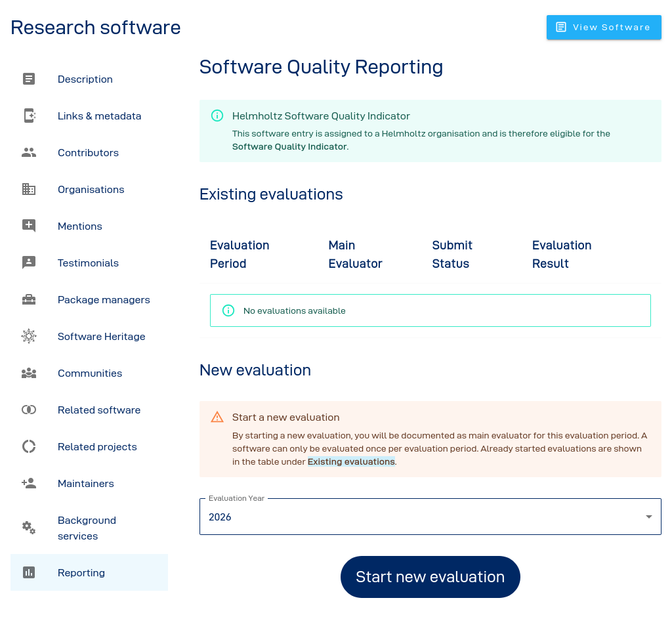
Task: Click the Testimonials chat icon
Action: pos(29,263)
